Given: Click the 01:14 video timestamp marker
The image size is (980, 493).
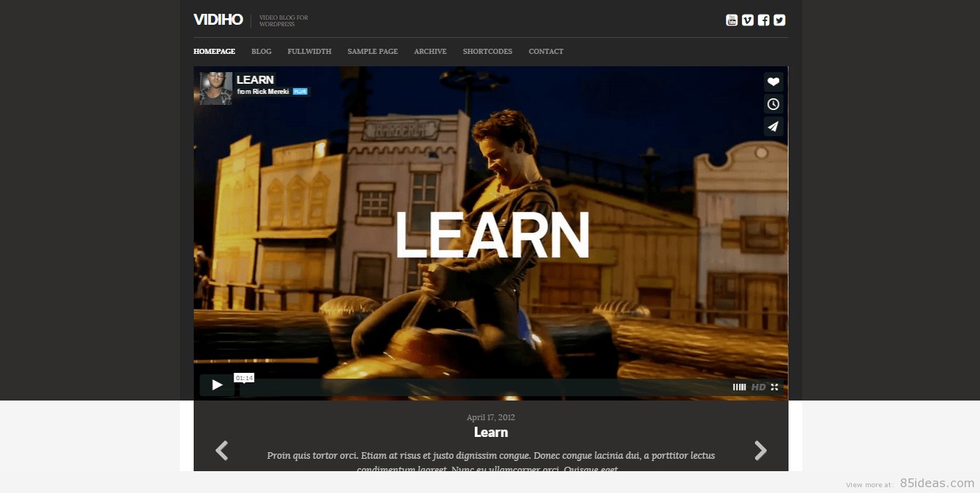Looking at the screenshot, I should (x=244, y=377).
